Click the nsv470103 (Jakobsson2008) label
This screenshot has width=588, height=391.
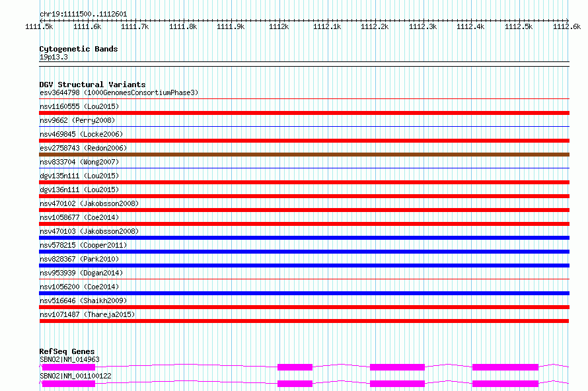[x=89, y=231]
